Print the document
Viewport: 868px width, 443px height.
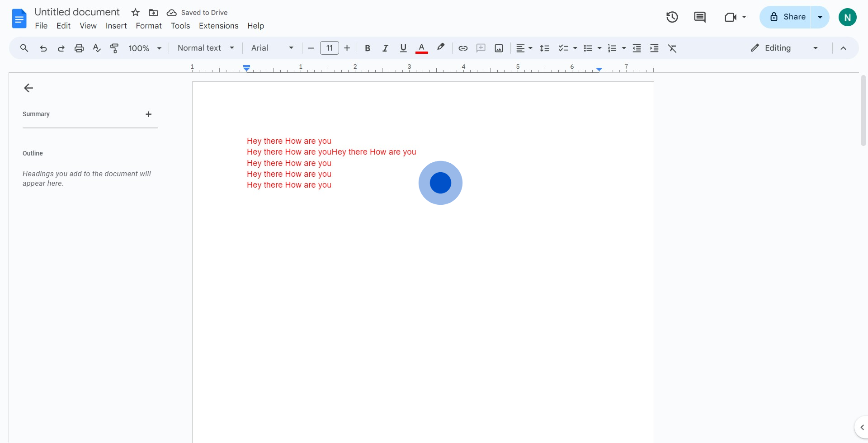79,48
